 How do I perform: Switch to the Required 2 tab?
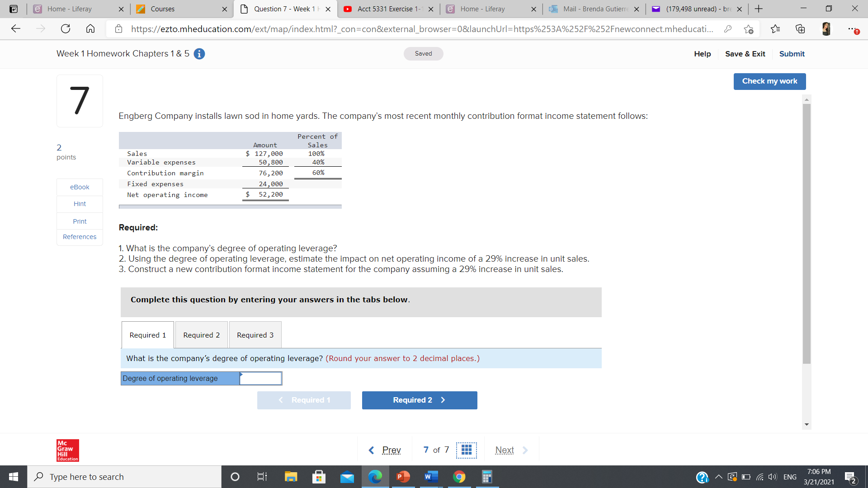[201, 335]
